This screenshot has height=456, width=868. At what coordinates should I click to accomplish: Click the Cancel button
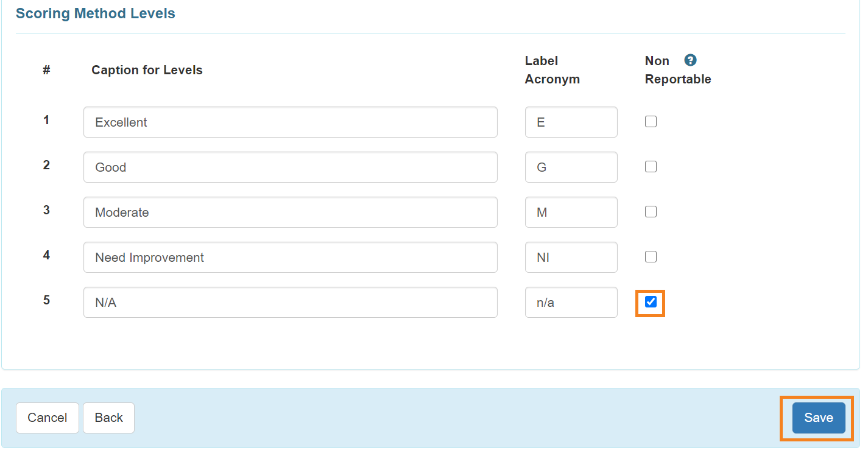(48, 418)
